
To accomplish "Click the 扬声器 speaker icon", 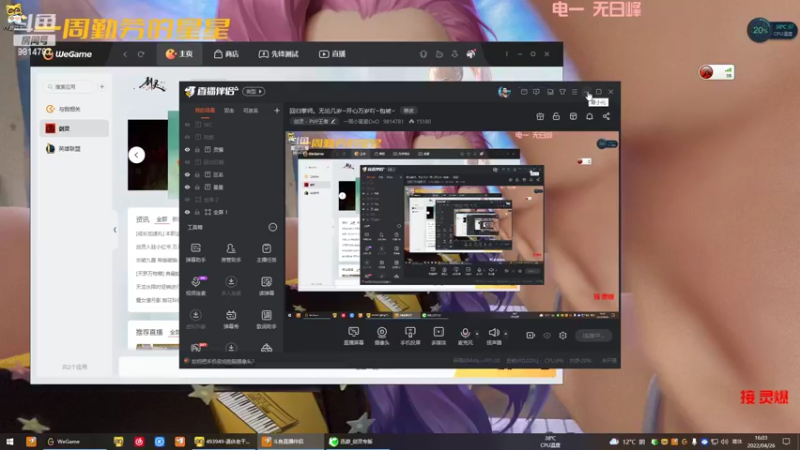I will [494, 336].
